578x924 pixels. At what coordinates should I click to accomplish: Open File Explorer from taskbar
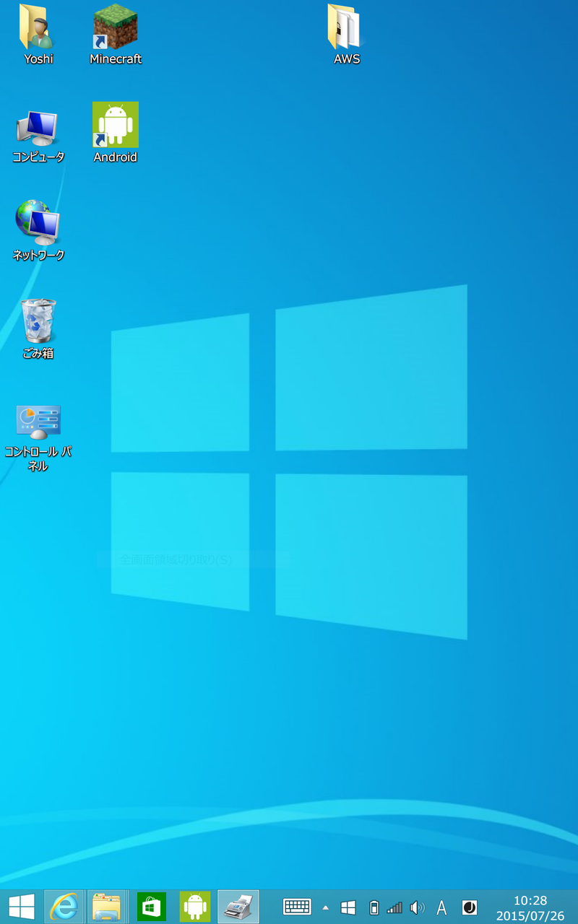pyautogui.click(x=107, y=907)
